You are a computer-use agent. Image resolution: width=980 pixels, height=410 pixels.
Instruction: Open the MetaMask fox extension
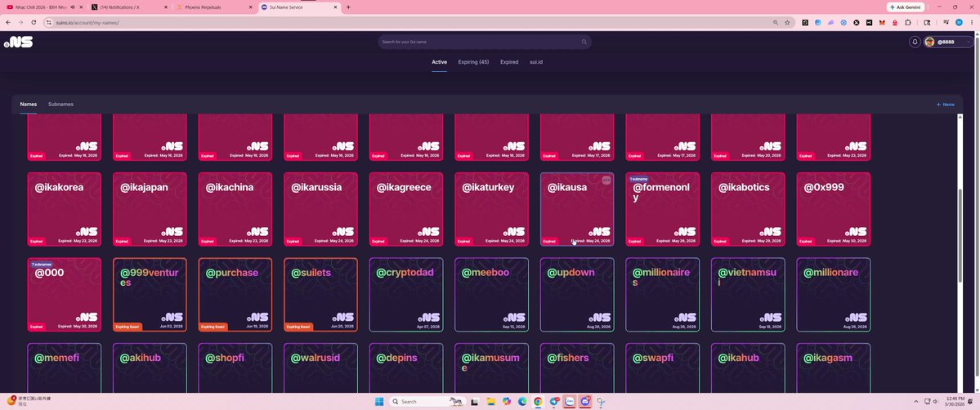click(882, 23)
